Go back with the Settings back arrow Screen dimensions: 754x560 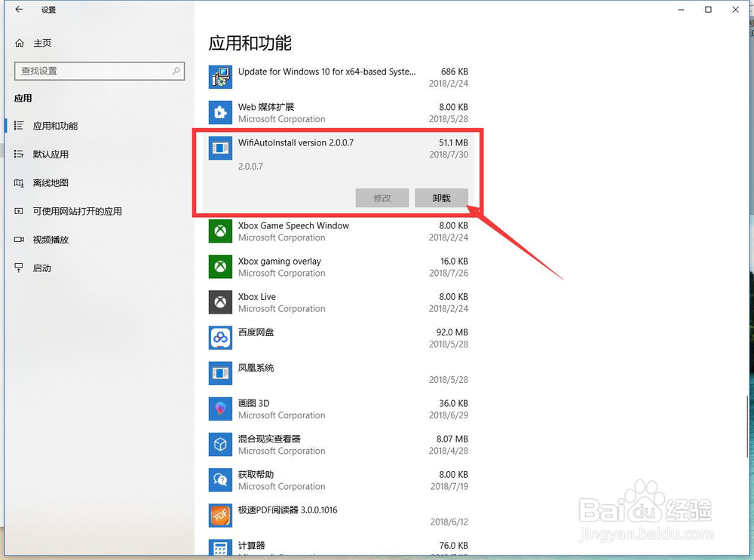(x=19, y=9)
